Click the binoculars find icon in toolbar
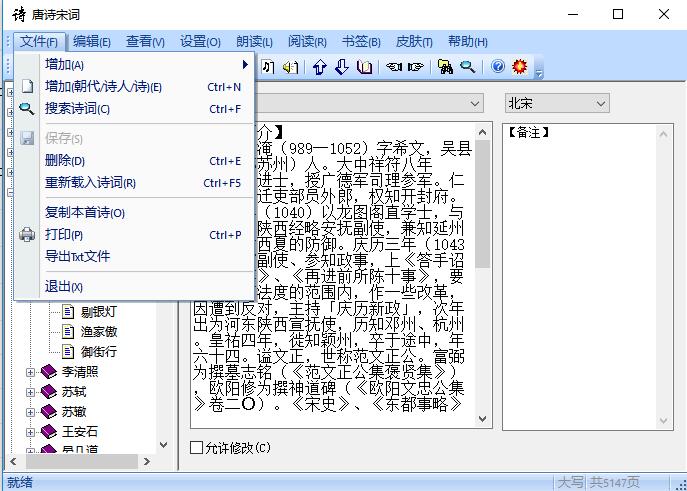Viewport: 687px width, 491px height. point(445,67)
